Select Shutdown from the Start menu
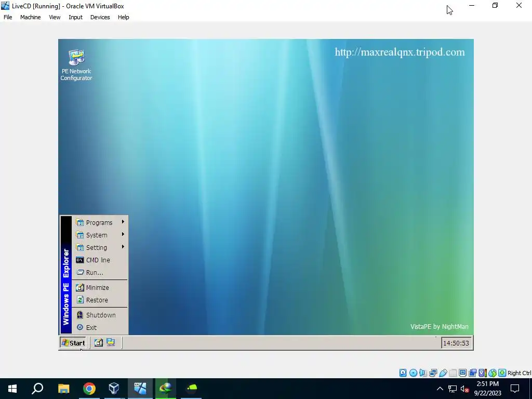Image resolution: width=532 pixels, height=399 pixels. pos(100,315)
